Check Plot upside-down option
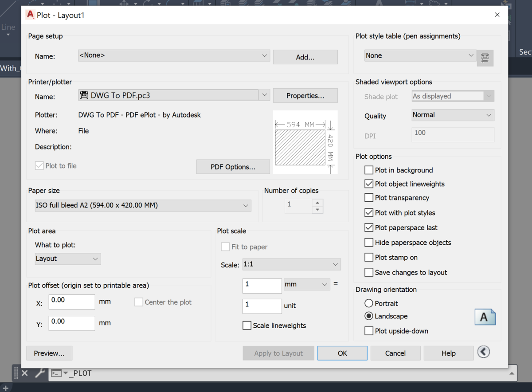 [369, 331]
